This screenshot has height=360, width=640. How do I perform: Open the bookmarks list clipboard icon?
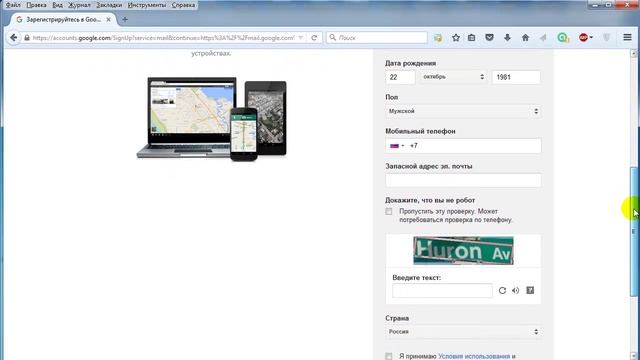[471, 38]
